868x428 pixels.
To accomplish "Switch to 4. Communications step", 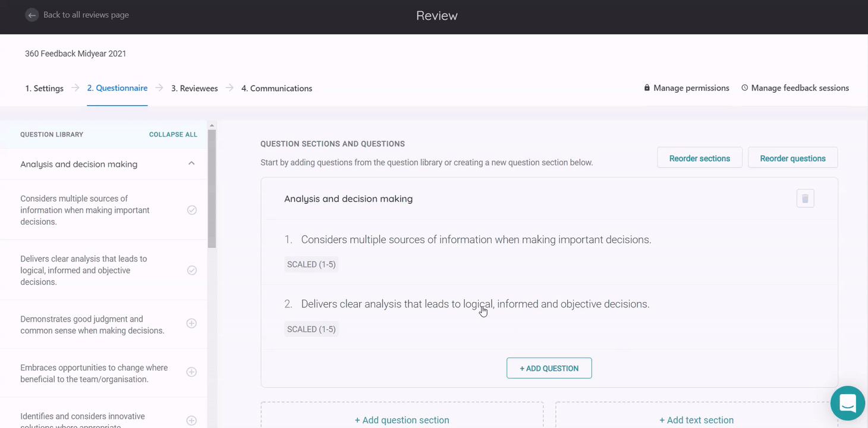I will (276, 88).
